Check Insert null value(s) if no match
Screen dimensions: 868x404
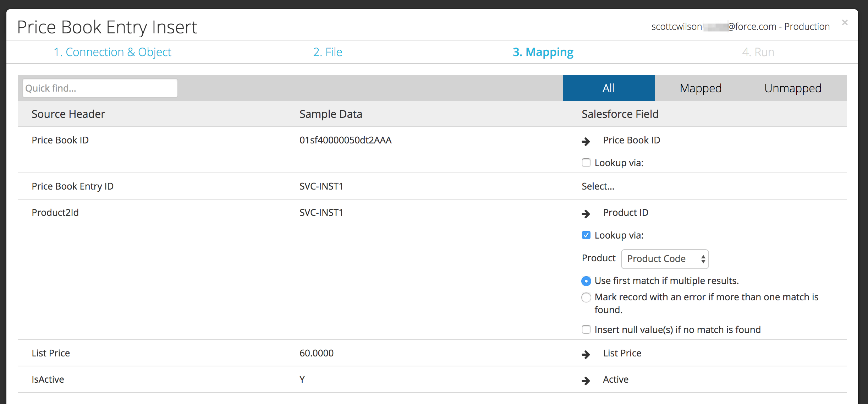click(586, 329)
